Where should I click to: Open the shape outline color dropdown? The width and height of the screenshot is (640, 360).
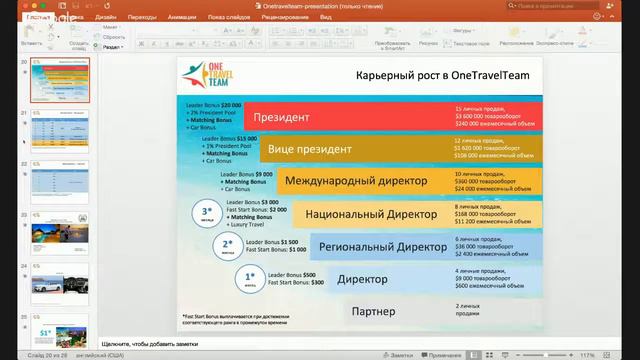click(x=584, y=43)
